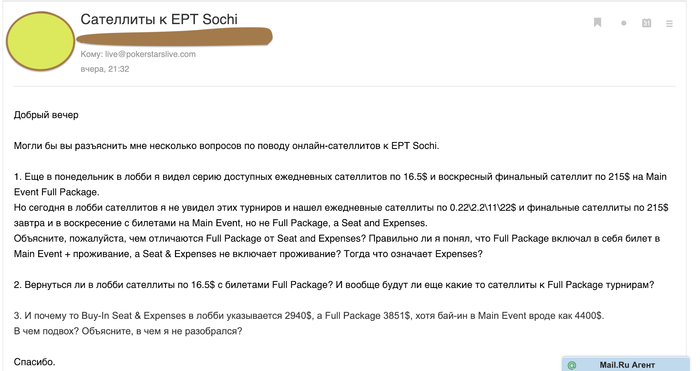Click paragraph starting '3. И почему то Buy-In'

tap(309, 316)
